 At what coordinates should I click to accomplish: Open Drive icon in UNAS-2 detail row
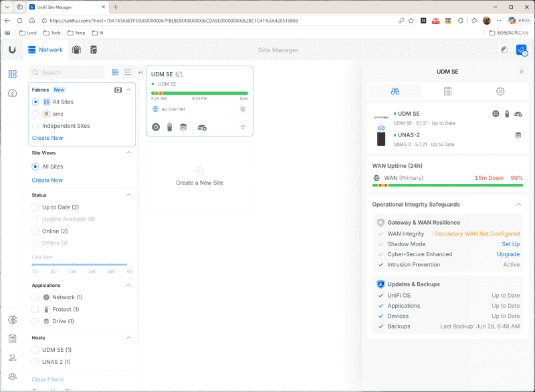[518, 135]
